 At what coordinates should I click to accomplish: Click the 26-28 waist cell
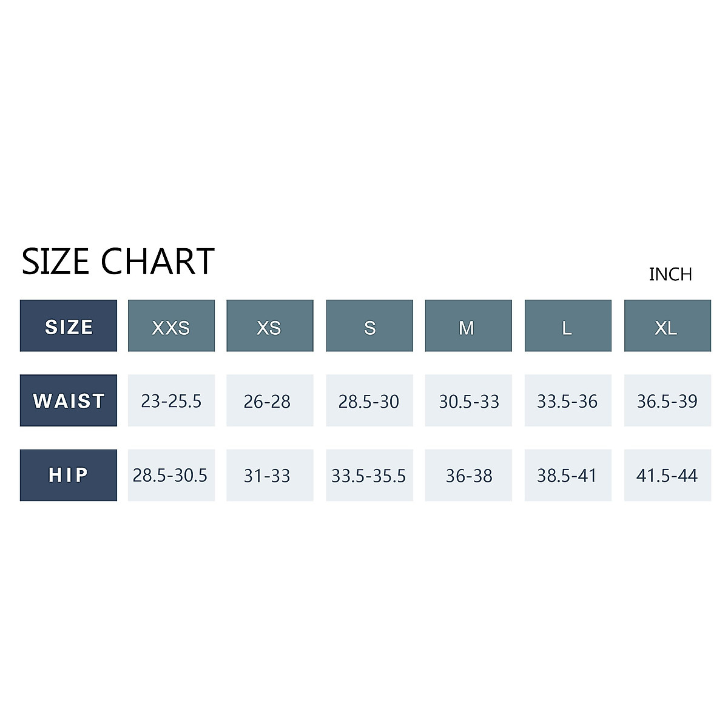click(x=269, y=400)
